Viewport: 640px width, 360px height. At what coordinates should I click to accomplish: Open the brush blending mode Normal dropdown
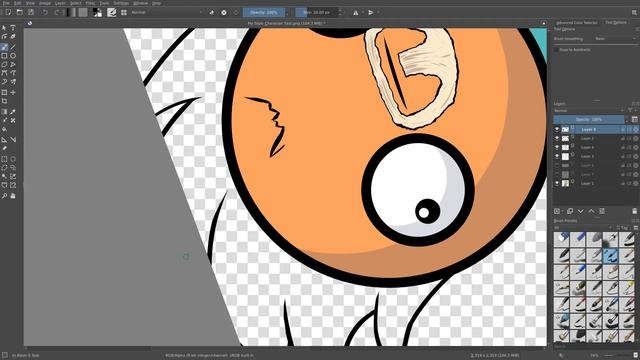coord(166,13)
